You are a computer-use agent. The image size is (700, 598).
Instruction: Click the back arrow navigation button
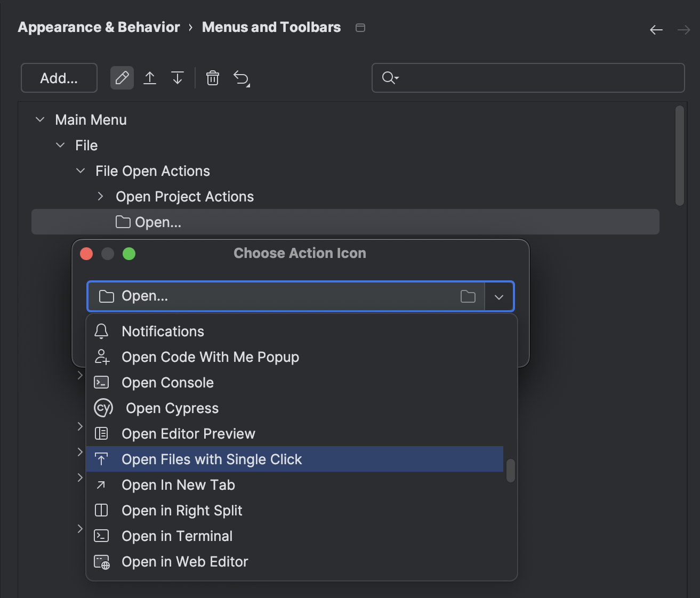pyautogui.click(x=656, y=30)
